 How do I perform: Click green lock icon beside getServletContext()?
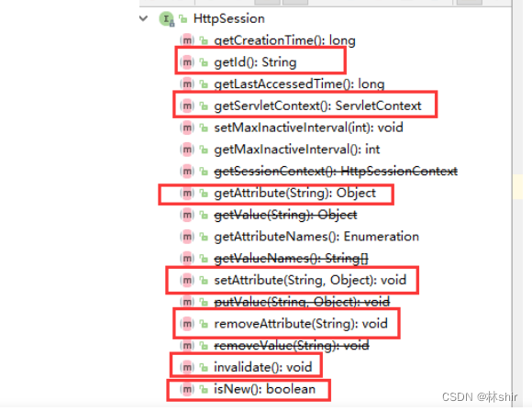(204, 106)
